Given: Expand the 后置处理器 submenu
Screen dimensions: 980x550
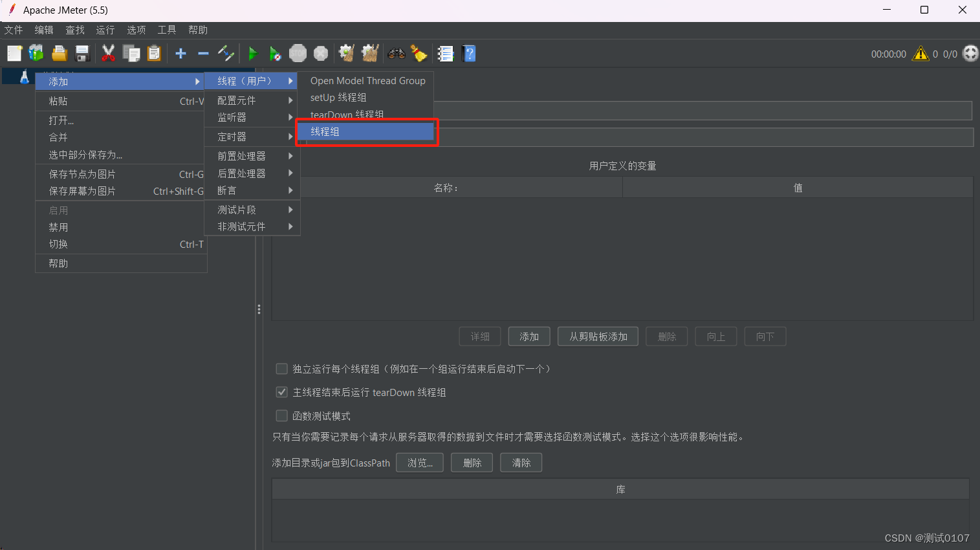Looking at the screenshot, I should tap(251, 173).
